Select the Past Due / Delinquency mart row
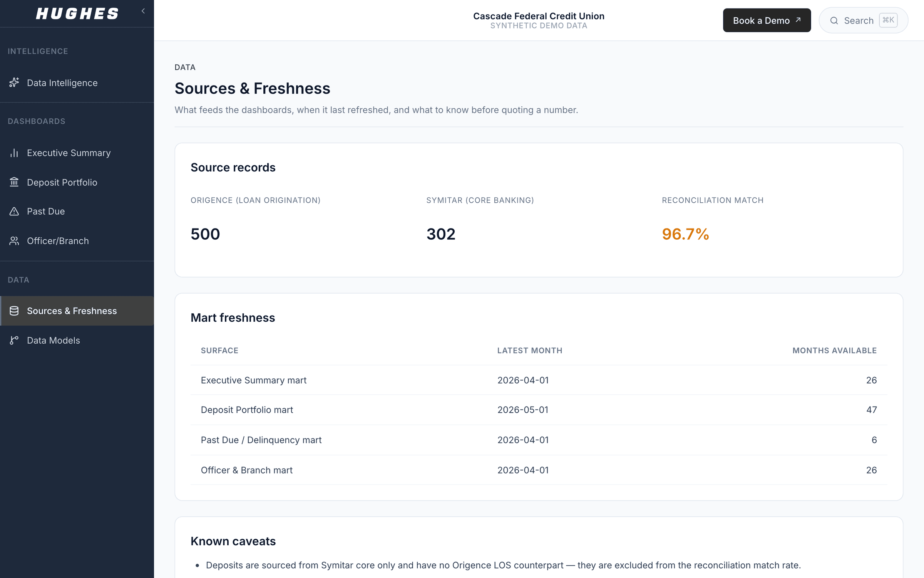This screenshot has width=924, height=578. 539,440
